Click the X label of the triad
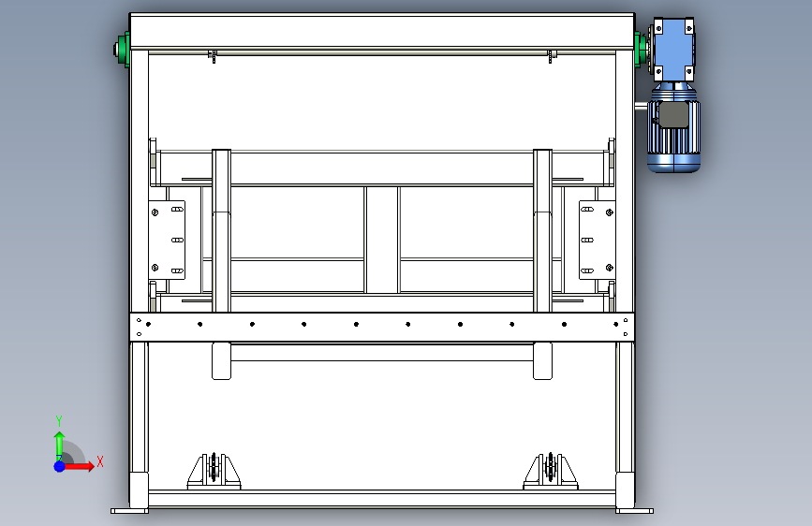 point(100,461)
